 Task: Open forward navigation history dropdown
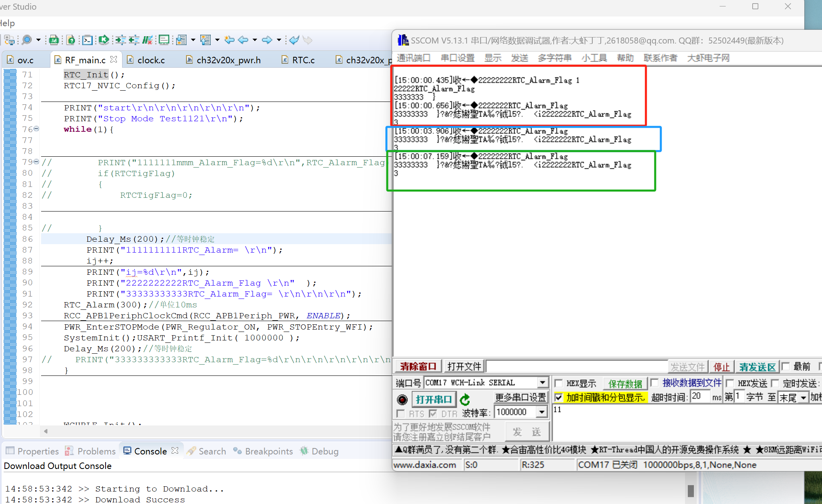tap(278, 40)
